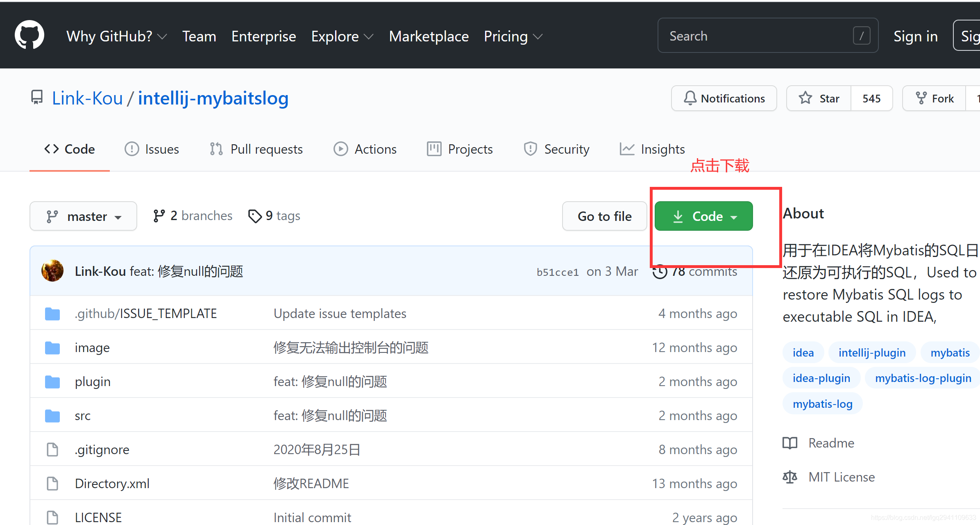Open the 78 commits link
980x525 pixels.
click(x=695, y=271)
